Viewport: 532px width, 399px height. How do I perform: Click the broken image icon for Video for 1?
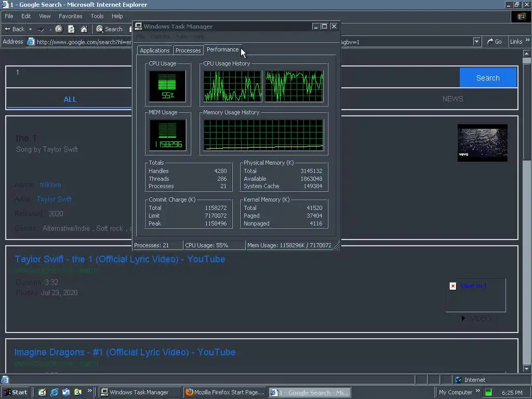453,286
